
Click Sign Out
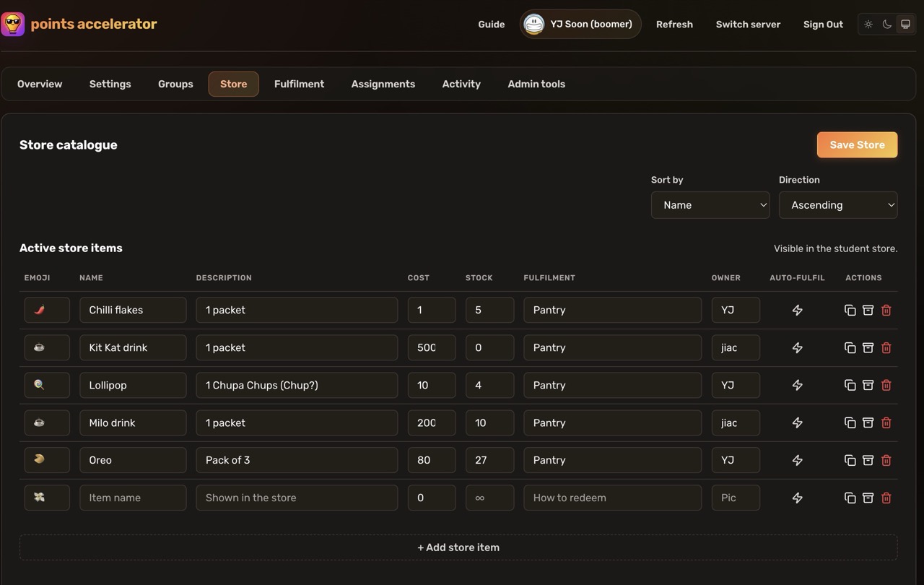[823, 24]
